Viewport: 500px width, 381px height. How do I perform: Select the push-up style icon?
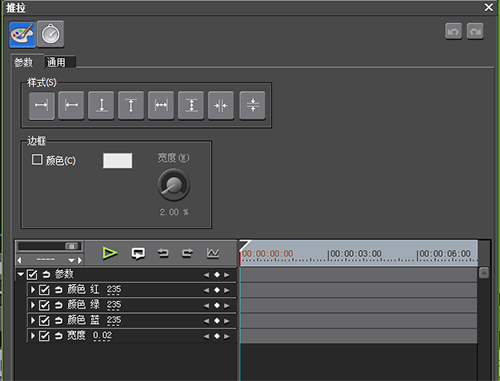click(x=131, y=105)
